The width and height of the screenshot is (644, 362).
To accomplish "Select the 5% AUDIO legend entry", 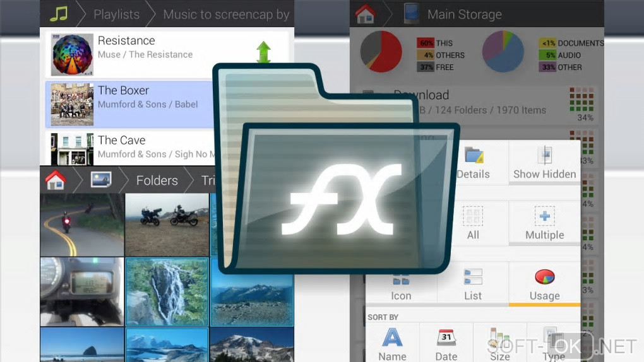I will (560, 55).
